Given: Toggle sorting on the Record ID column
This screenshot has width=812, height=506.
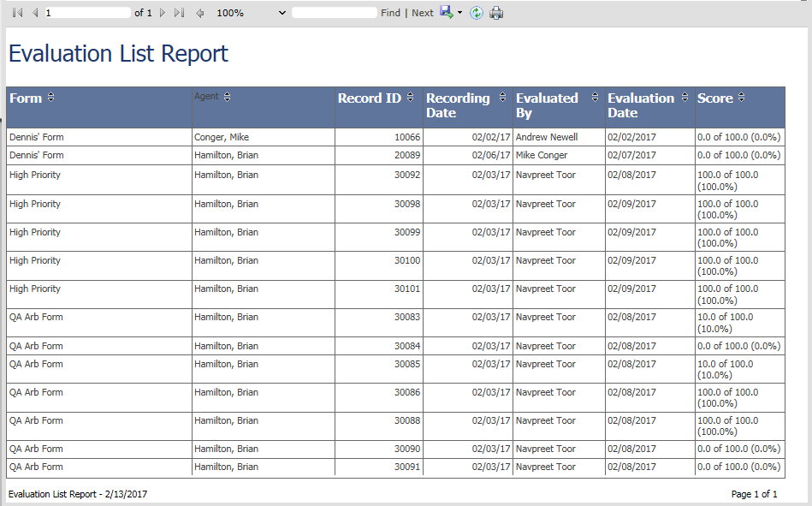Looking at the screenshot, I should pyautogui.click(x=411, y=98).
